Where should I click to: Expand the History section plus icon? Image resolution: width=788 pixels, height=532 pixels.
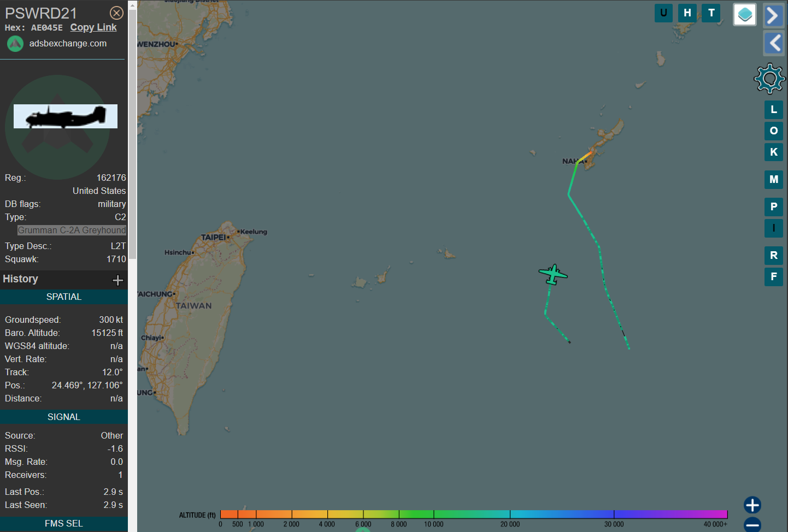pos(117,280)
